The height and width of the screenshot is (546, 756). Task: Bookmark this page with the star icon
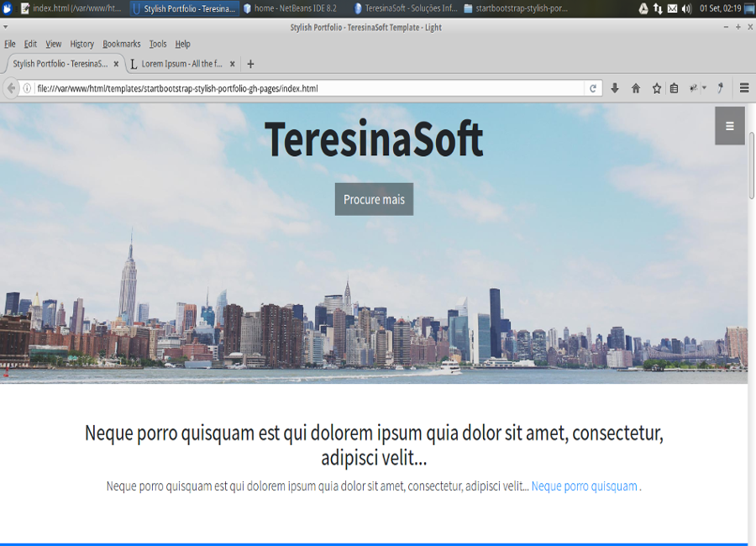pos(657,88)
